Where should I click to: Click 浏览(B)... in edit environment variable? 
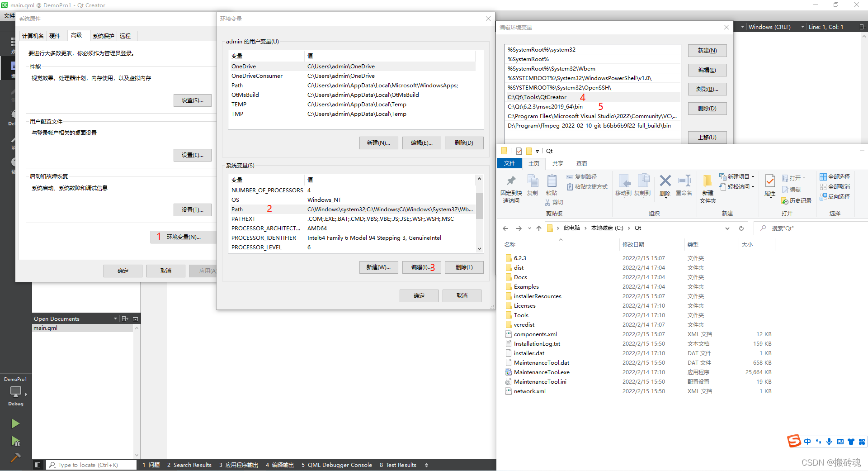point(707,89)
